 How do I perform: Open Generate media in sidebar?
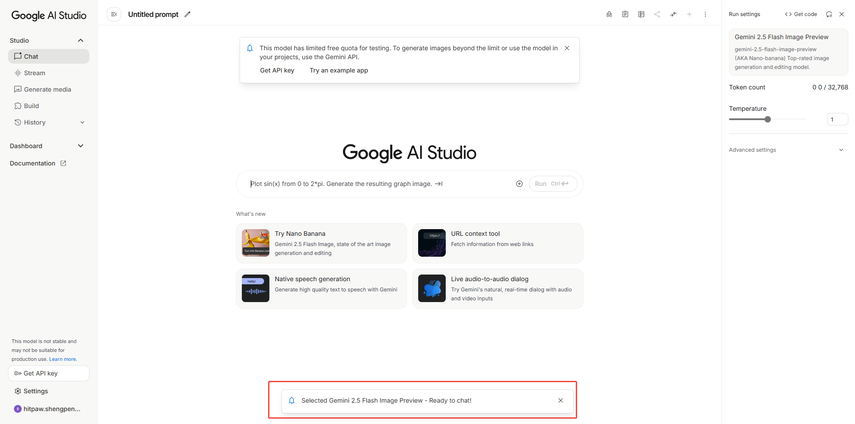point(49,89)
